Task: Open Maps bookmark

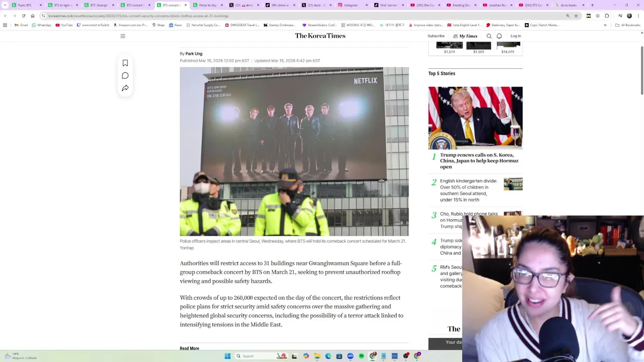Action: click(158, 25)
